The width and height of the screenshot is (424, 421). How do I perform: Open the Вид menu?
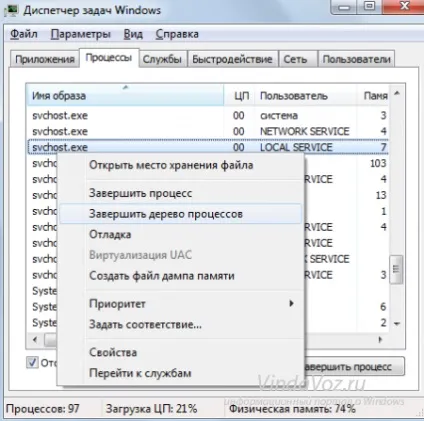(133, 34)
